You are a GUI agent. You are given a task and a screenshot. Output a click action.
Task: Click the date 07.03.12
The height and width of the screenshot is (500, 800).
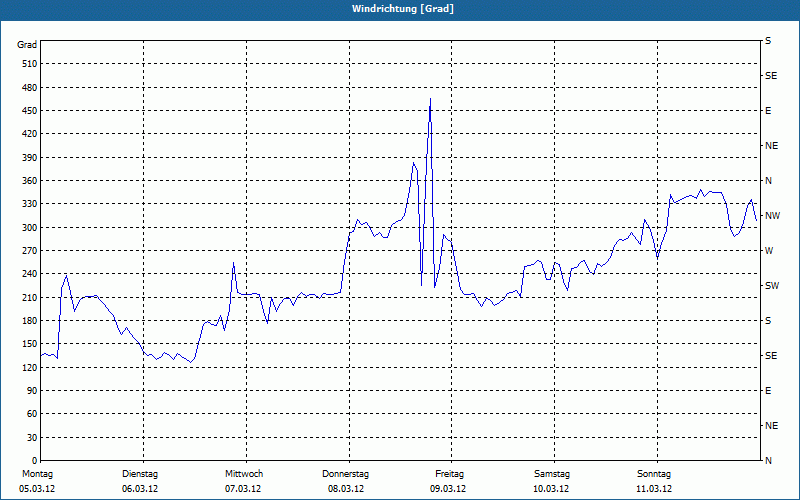pos(243,489)
